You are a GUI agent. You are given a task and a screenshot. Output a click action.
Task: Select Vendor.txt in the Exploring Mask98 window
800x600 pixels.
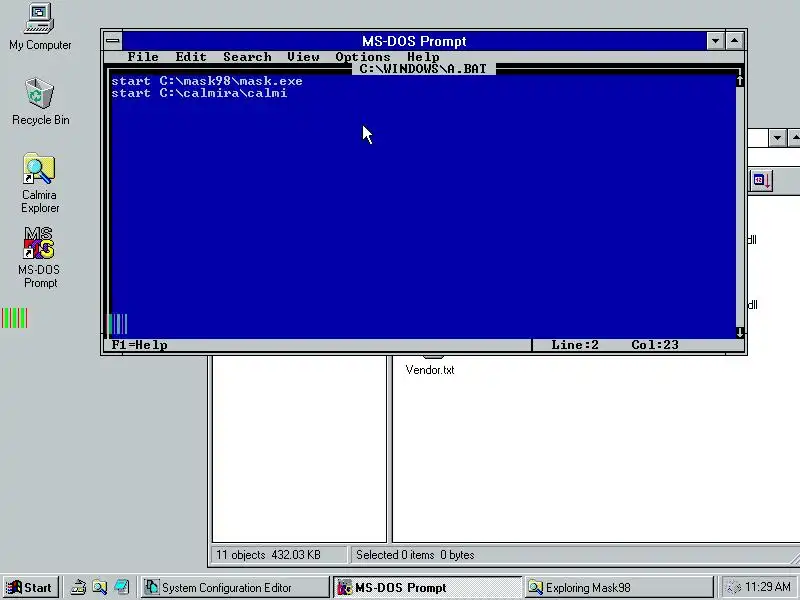point(430,370)
